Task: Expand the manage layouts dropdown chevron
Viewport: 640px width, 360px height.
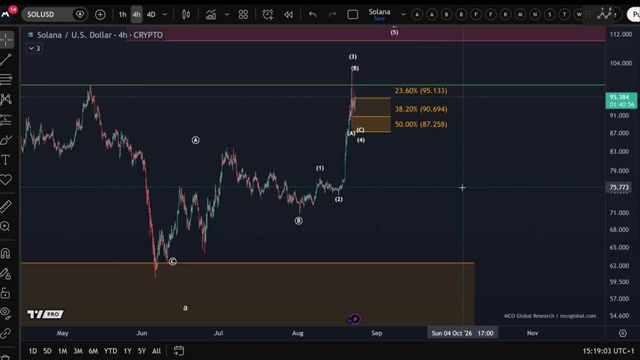Action: (403, 15)
